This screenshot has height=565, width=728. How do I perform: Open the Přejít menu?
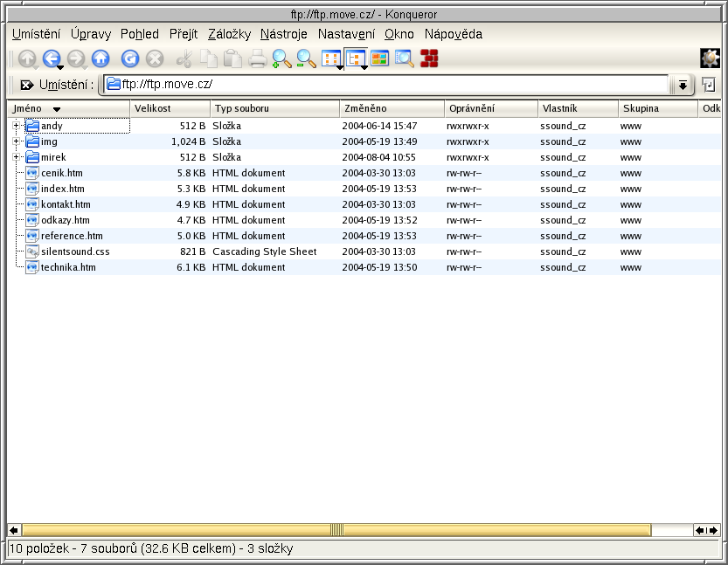point(184,34)
